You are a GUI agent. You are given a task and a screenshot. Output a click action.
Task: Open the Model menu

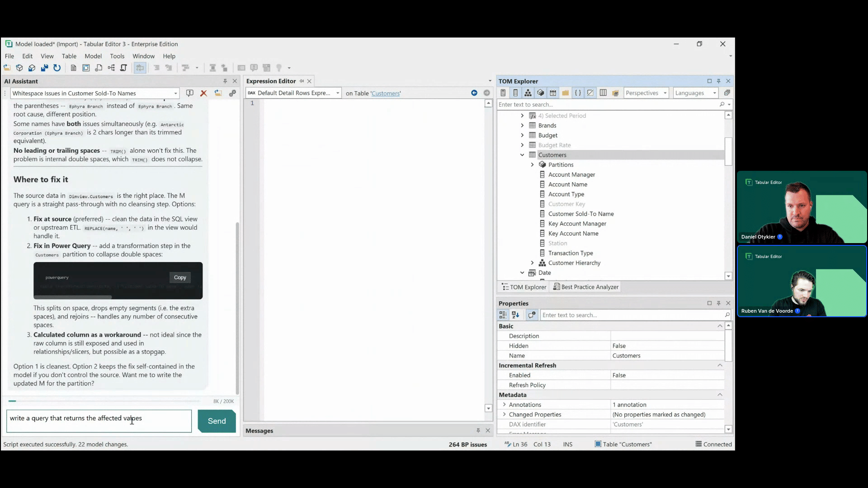pos(93,56)
